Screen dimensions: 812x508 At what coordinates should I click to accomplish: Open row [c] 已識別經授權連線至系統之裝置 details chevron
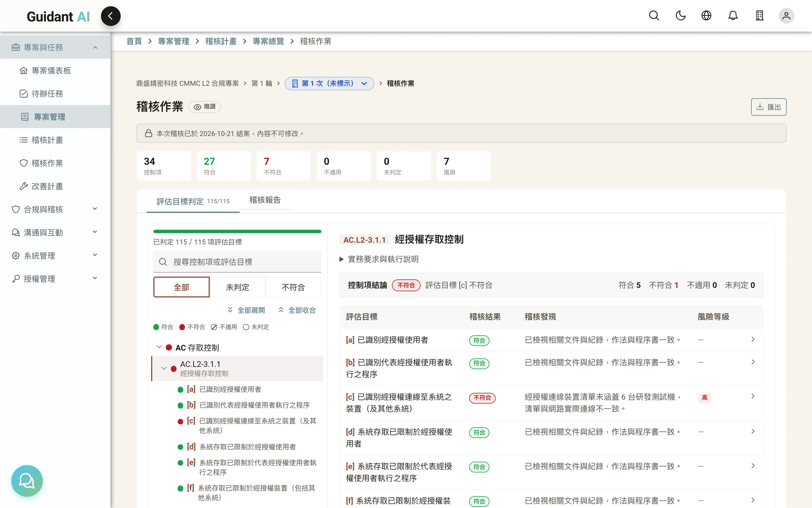pyautogui.click(x=753, y=397)
